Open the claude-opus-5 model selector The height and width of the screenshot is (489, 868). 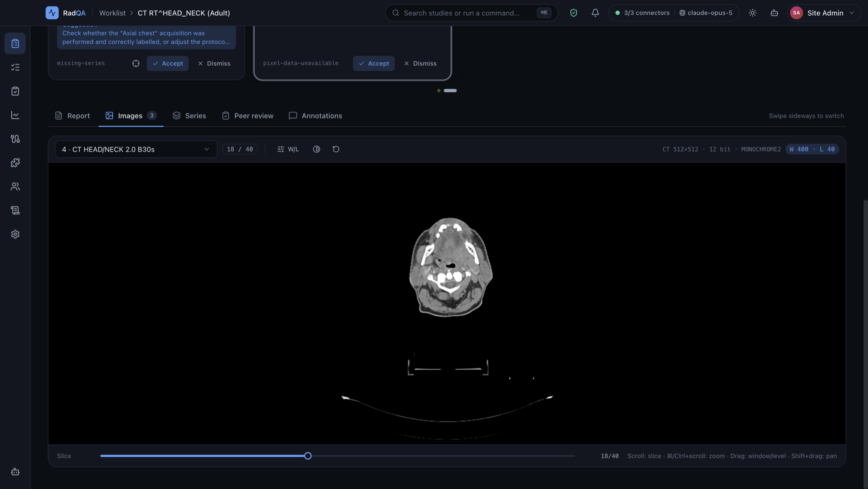pos(706,13)
